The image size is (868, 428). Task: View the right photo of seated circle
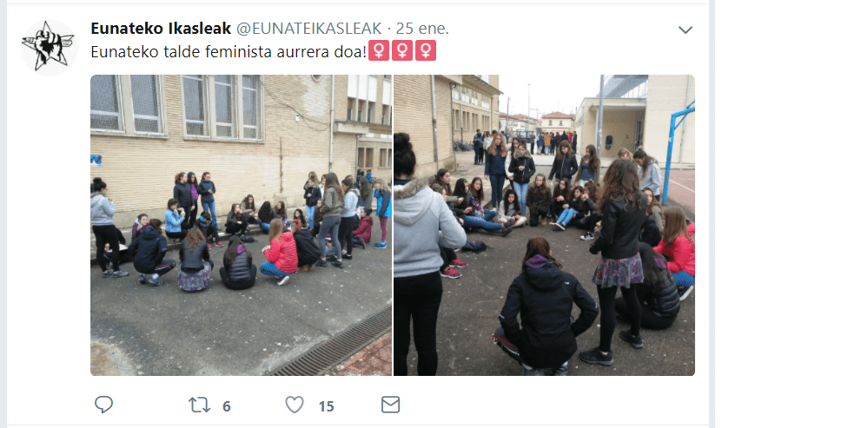pyautogui.click(x=544, y=225)
